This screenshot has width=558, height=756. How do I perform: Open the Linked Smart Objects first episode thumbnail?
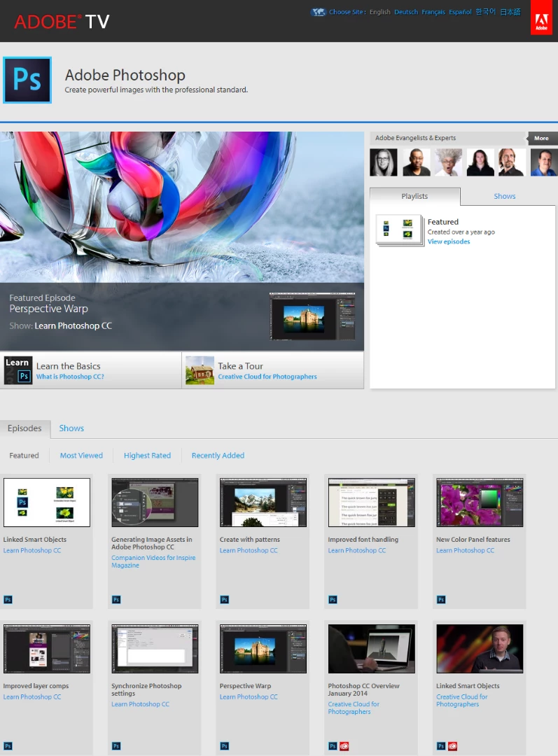point(47,503)
